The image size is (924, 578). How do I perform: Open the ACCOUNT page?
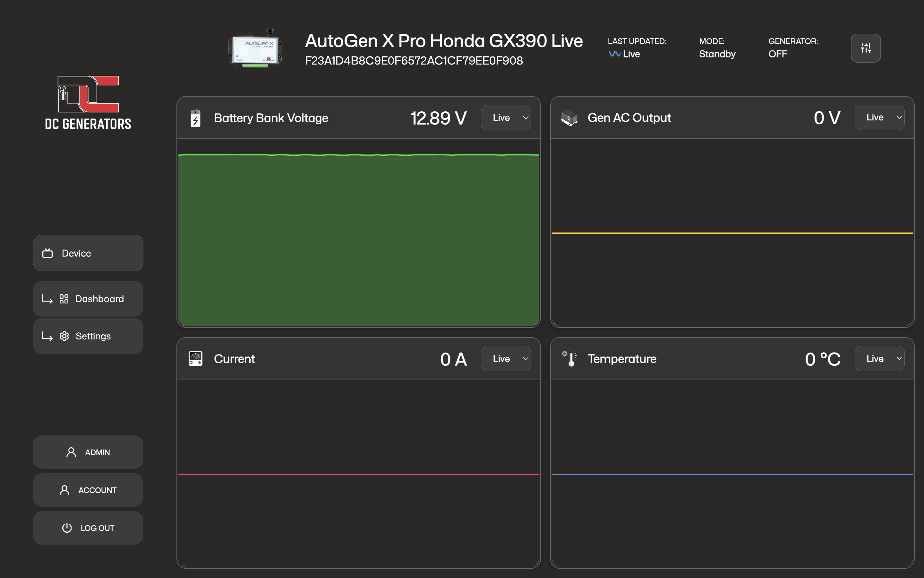[x=88, y=490]
